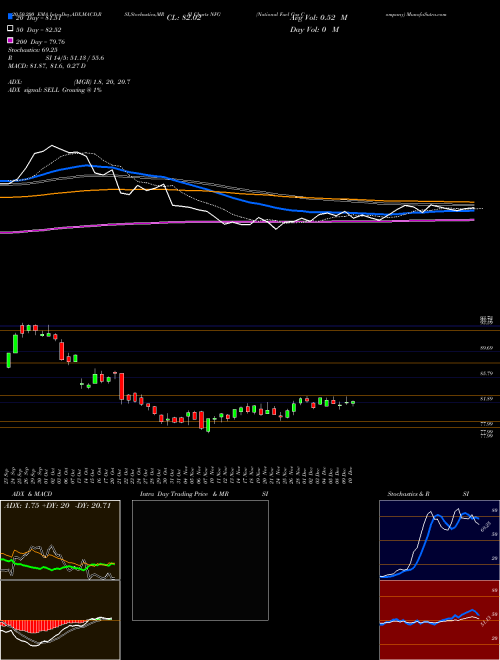
Task: Click the 85.79 price axis label
Action: (487, 373)
